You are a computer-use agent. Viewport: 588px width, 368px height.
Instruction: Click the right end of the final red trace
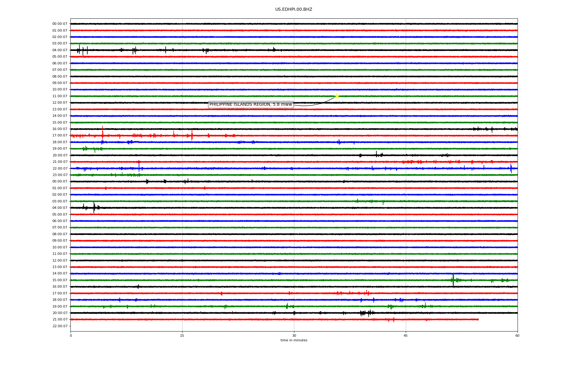[x=478, y=320]
